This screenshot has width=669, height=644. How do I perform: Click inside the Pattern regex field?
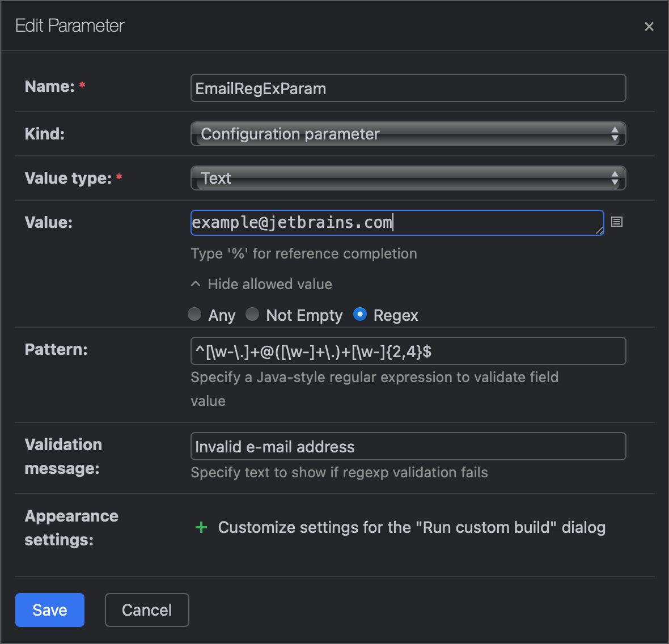coord(408,351)
